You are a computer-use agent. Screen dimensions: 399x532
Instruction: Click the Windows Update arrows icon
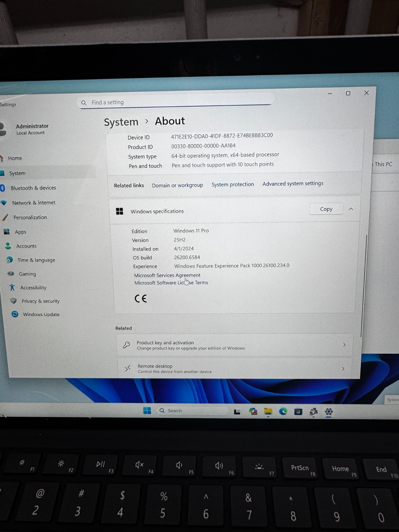(15, 314)
